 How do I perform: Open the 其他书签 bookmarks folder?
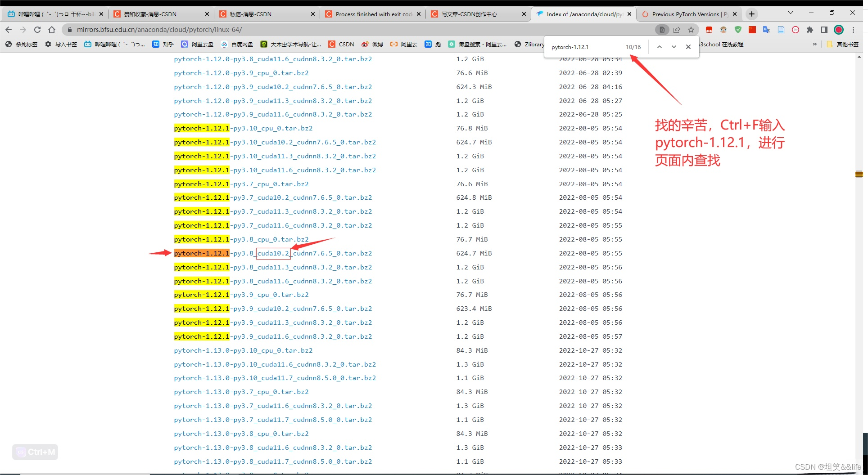click(843, 44)
